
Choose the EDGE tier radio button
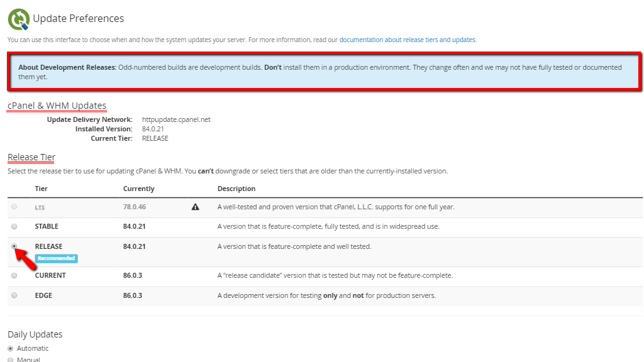[x=14, y=295]
